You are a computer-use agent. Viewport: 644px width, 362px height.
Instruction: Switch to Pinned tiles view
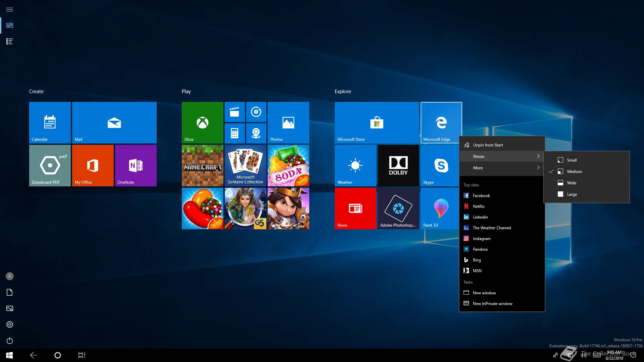10,25
